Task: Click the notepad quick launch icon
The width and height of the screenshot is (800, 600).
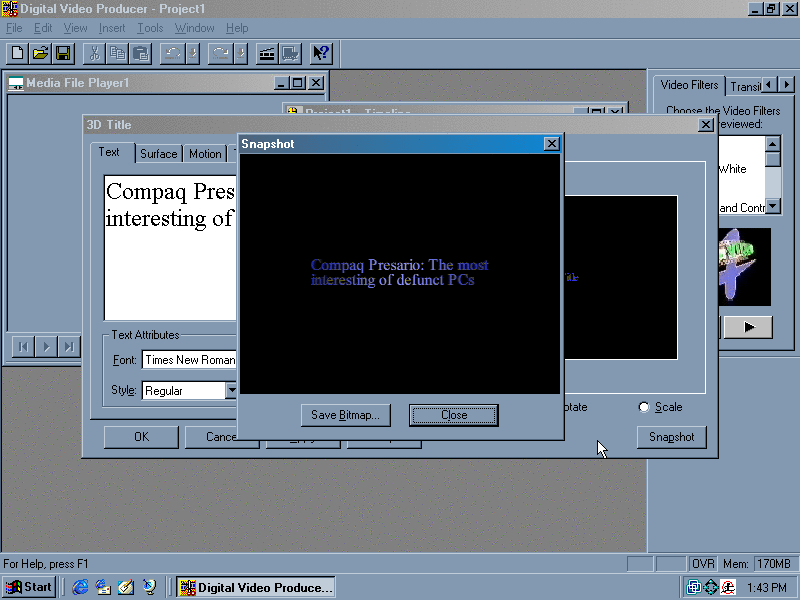Action: 127,587
